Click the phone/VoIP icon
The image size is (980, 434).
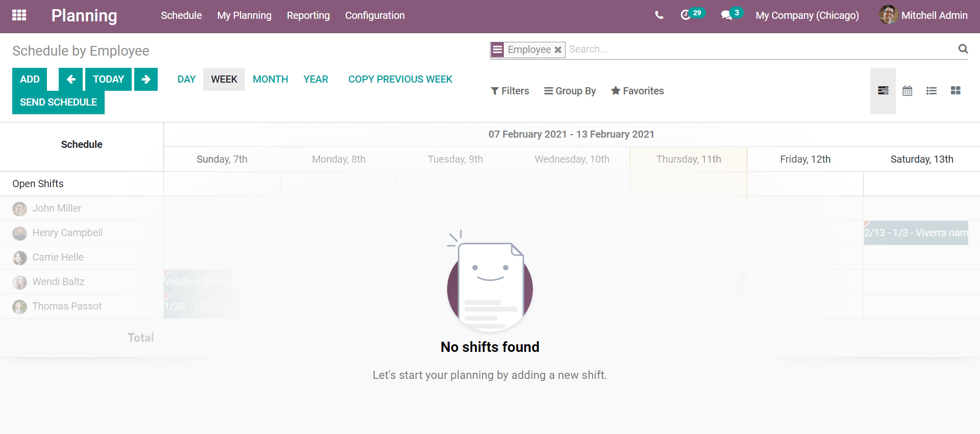tap(659, 15)
